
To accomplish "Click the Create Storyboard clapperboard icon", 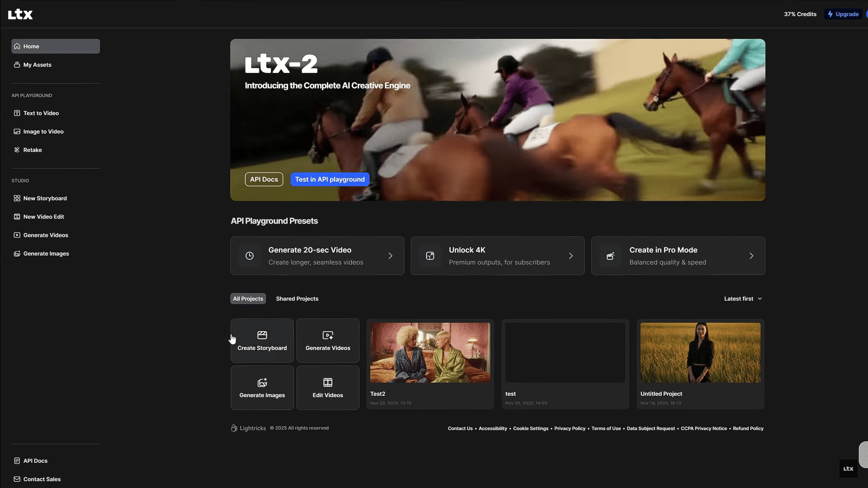I will [x=262, y=335].
